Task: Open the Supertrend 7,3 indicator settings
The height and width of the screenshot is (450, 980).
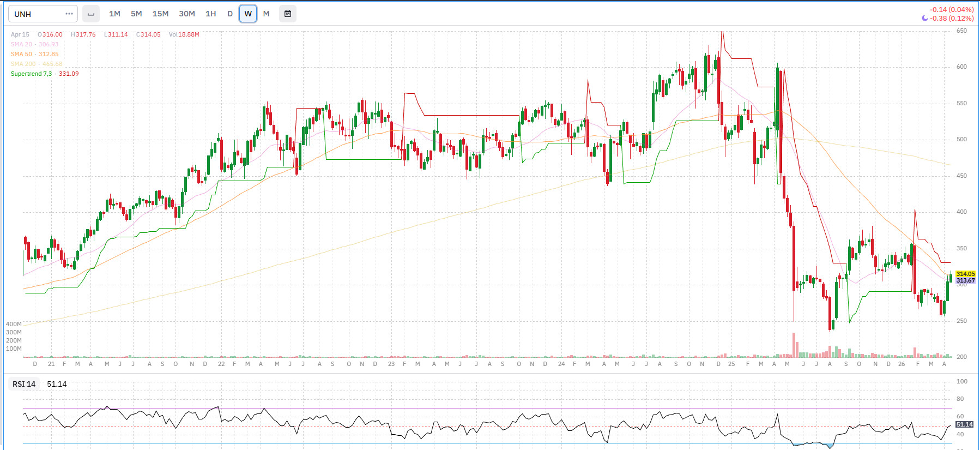Action: click(x=31, y=74)
